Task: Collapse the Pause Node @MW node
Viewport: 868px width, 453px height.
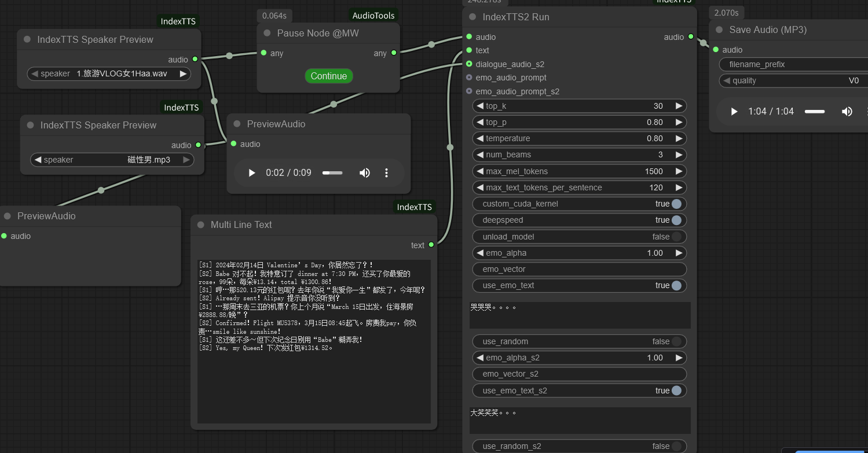Action: click(x=267, y=34)
